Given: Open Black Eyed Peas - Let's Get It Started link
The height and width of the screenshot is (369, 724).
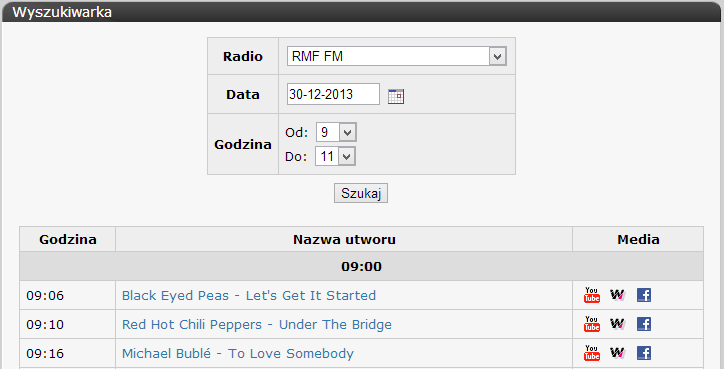Looking at the screenshot, I should coord(249,295).
